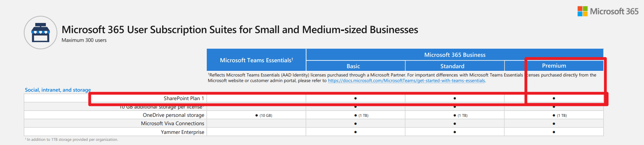Click the SharePoint Plan 1 bullet under Basic
The image size is (644, 145).
pos(355,98)
